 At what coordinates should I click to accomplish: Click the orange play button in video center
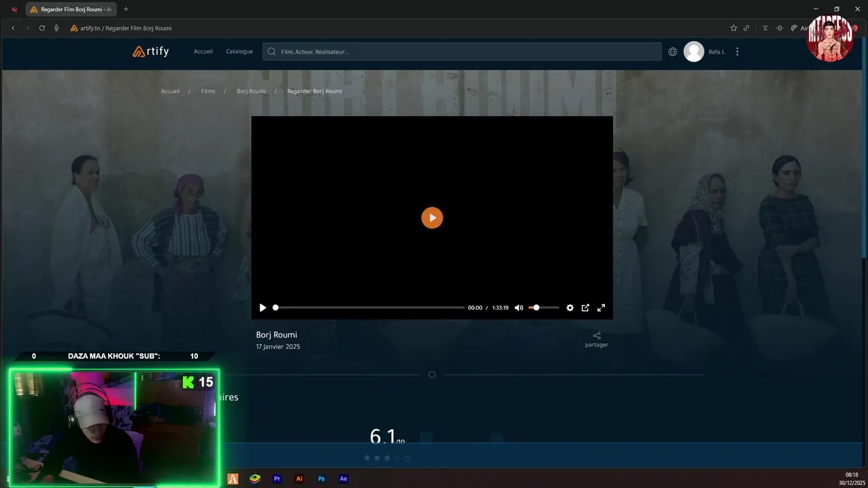pyautogui.click(x=432, y=218)
